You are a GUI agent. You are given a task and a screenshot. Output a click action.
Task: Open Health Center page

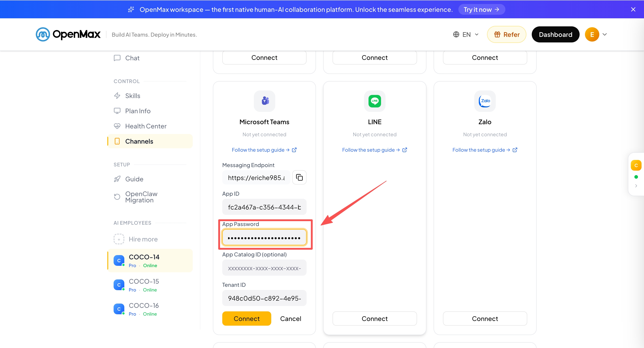pos(150,126)
